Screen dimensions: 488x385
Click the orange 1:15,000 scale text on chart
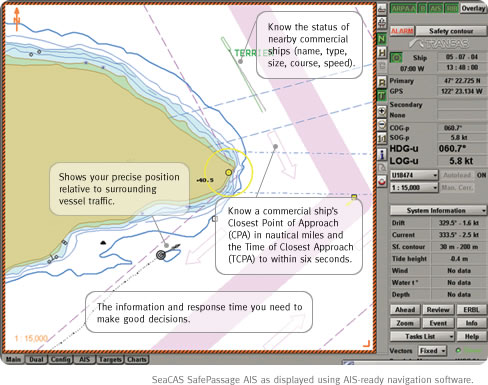coord(31,338)
